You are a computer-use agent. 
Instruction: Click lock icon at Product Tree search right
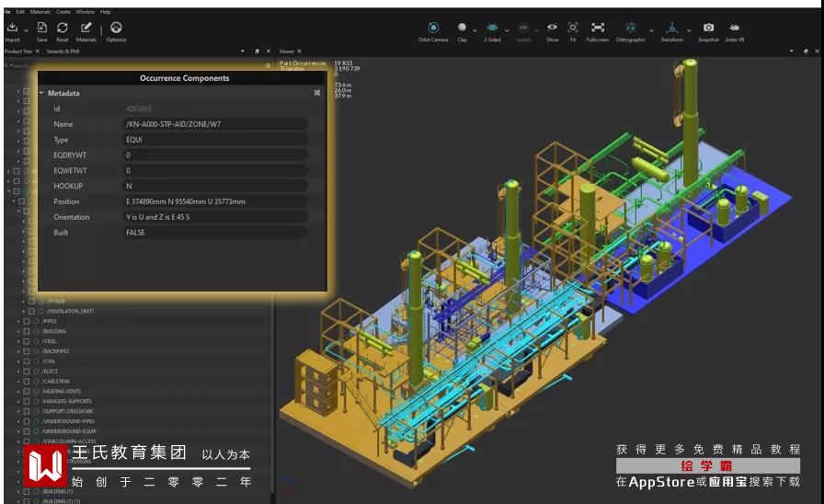coord(268,65)
